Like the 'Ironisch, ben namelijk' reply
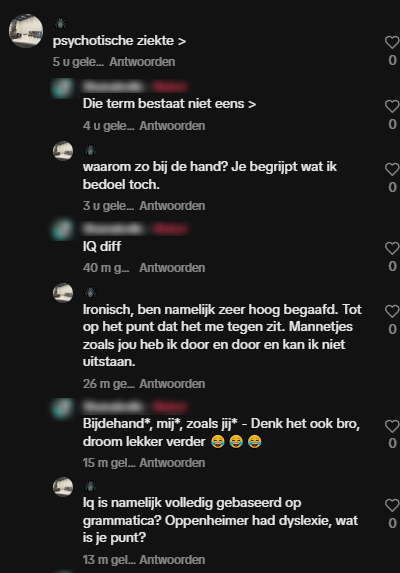400x573 pixels. [x=392, y=311]
